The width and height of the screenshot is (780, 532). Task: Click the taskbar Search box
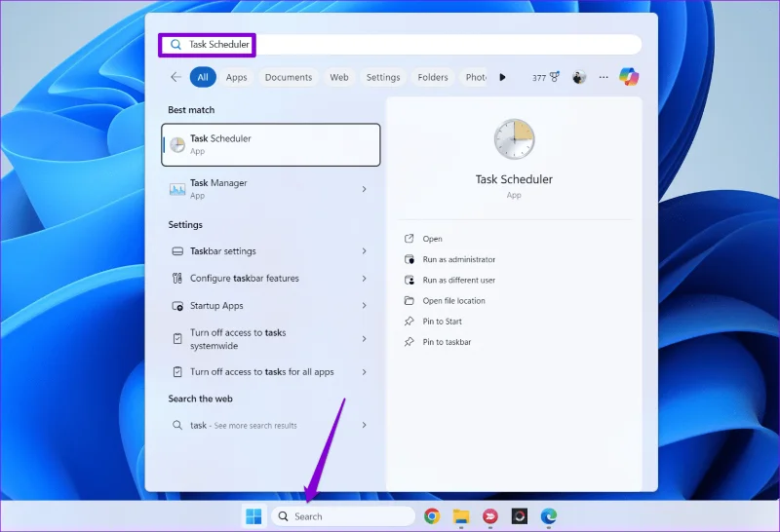pos(343,516)
